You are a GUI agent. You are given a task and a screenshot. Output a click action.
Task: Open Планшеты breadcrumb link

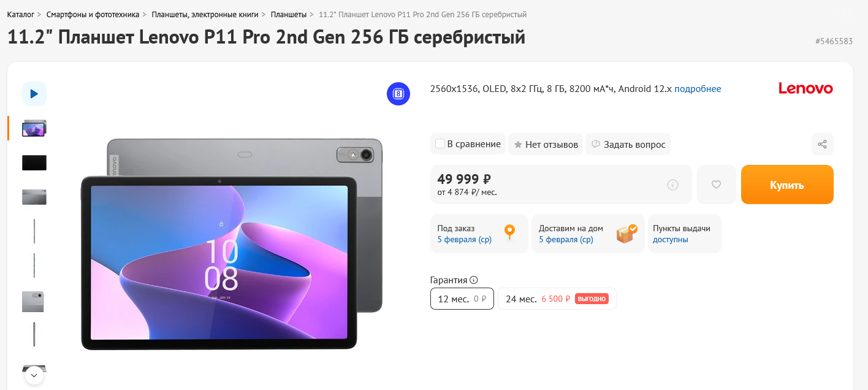[289, 14]
